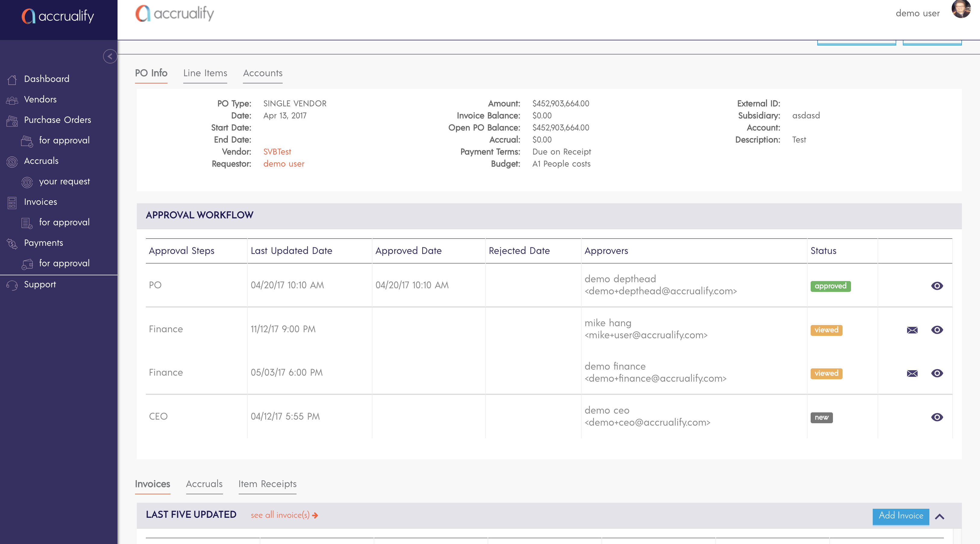Click the Dashboard house icon in sidebar
980x544 pixels.
tap(12, 80)
